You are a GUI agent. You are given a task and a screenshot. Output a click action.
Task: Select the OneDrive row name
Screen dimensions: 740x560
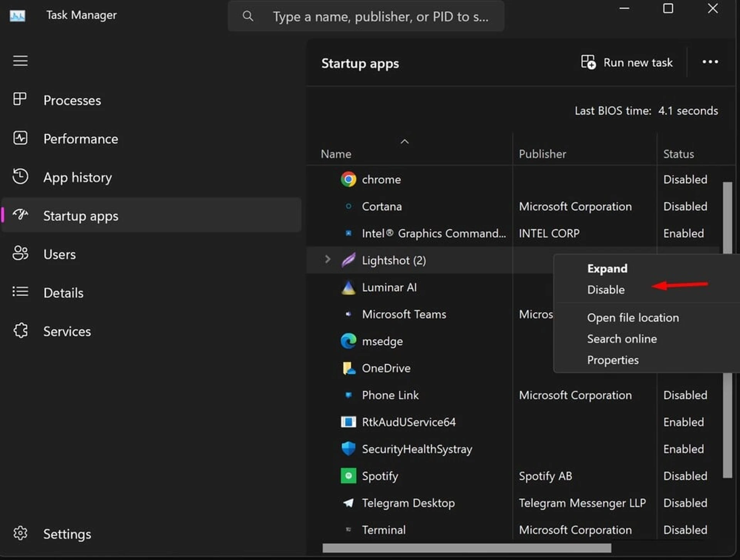pos(386,368)
